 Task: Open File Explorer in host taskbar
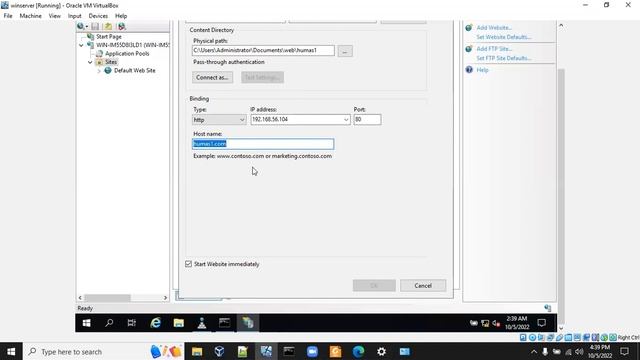[x=197, y=351]
